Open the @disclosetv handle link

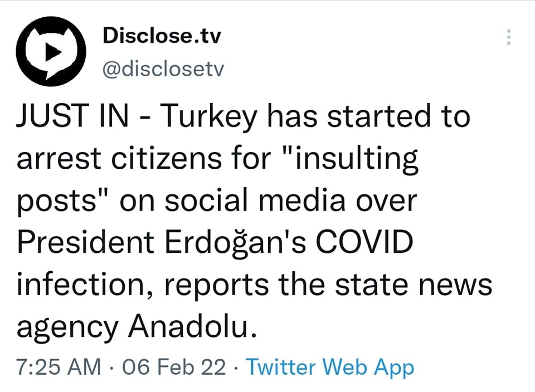163,70
